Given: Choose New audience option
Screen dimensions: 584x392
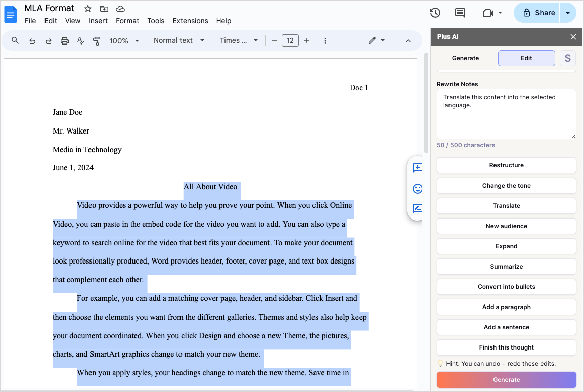Looking at the screenshot, I should [506, 226].
